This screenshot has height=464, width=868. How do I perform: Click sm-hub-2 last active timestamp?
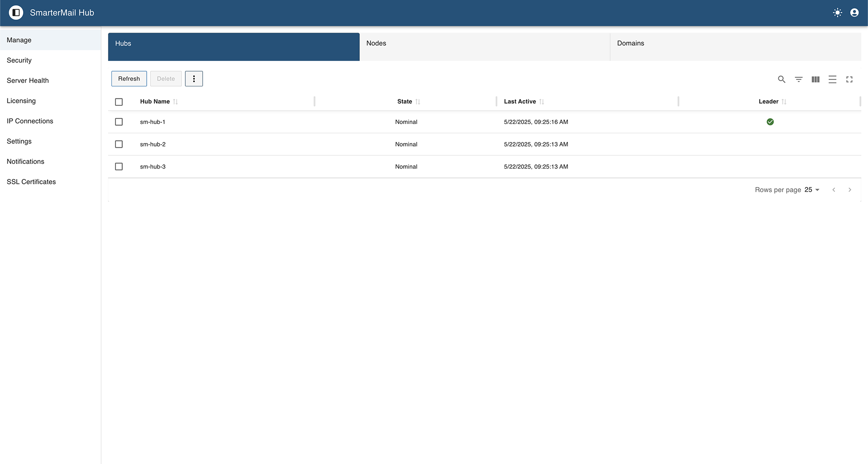coord(536,144)
